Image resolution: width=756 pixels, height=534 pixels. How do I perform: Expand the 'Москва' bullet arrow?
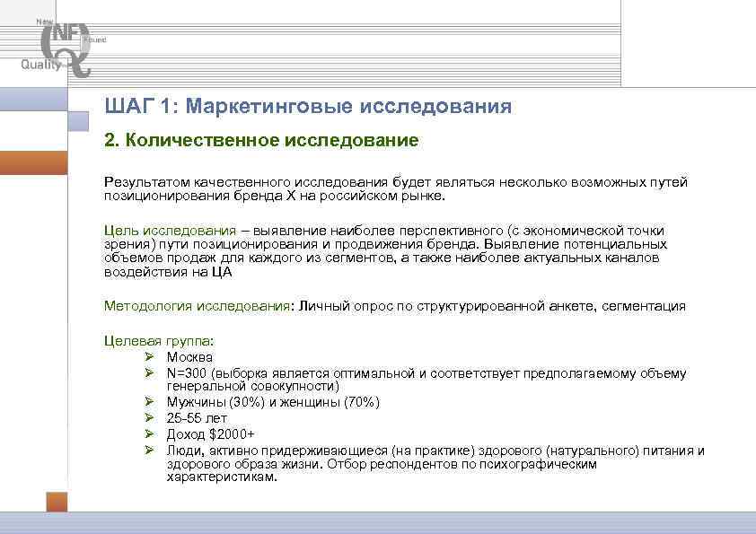149,356
